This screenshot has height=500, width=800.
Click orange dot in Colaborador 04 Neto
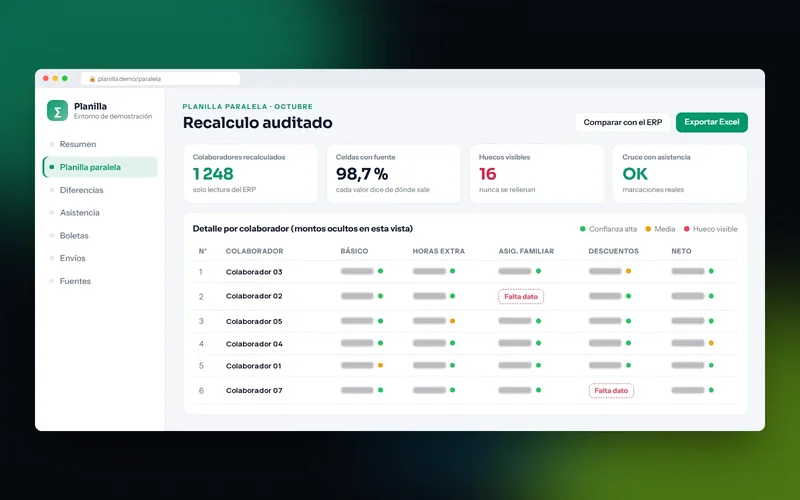click(711, 343)
